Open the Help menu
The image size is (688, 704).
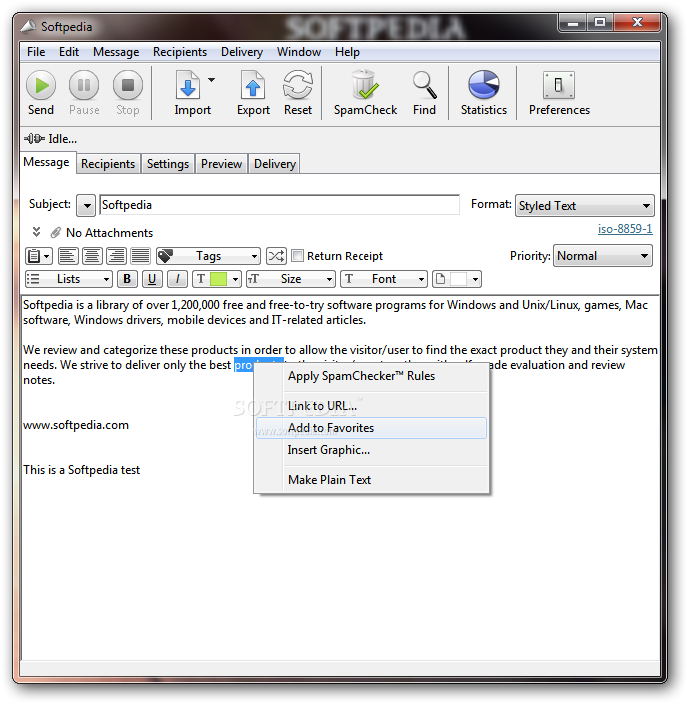347,52
